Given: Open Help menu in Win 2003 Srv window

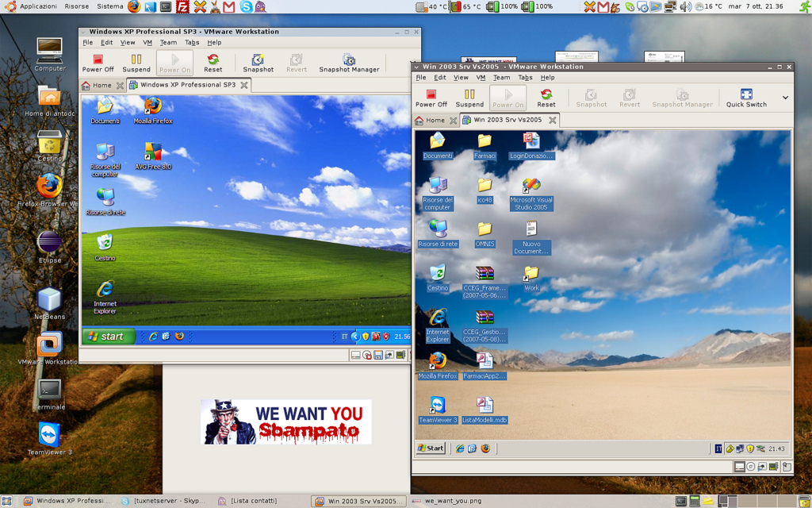Looking at the screenshot, I should coord(547,77).
